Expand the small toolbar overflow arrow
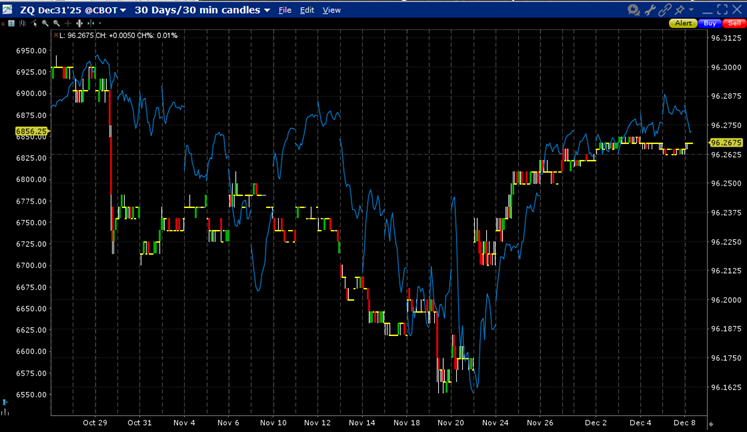The height and width of the screenshot is (432, 747). (100, 23)
